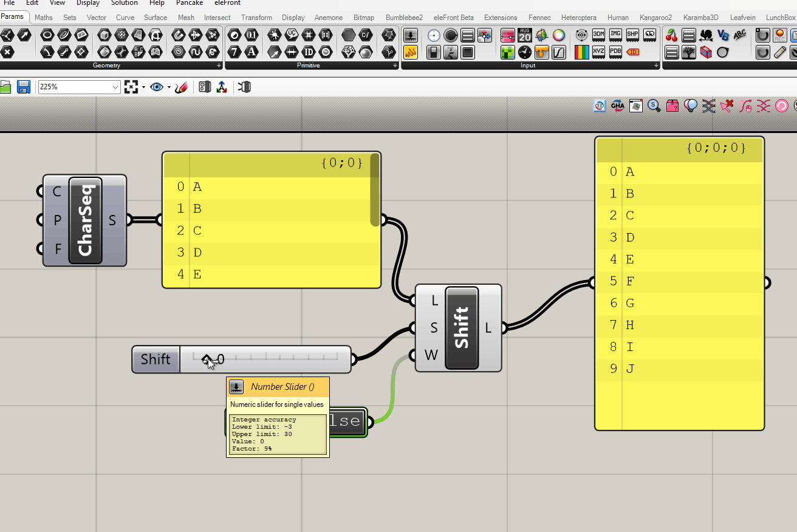Click the Import 3DM component icon

[598, 35]
